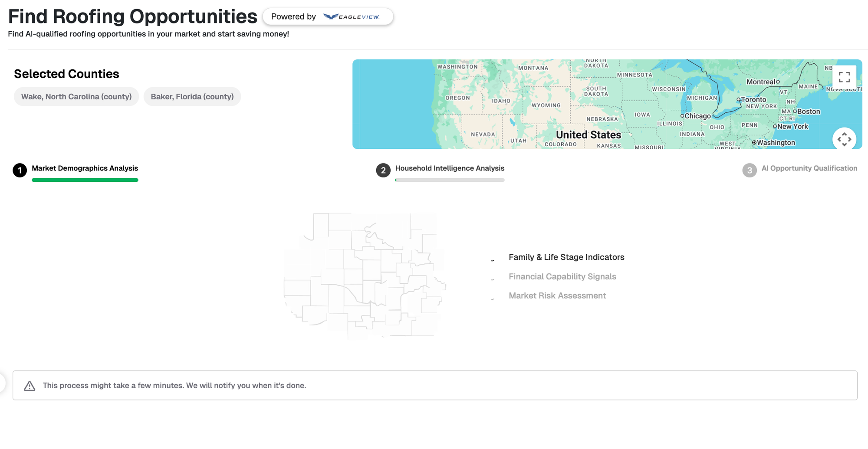Viewport: 868px width, 449px height.
Task: Click the green Market Demographics progress bar
Action: tap(85, 180)
